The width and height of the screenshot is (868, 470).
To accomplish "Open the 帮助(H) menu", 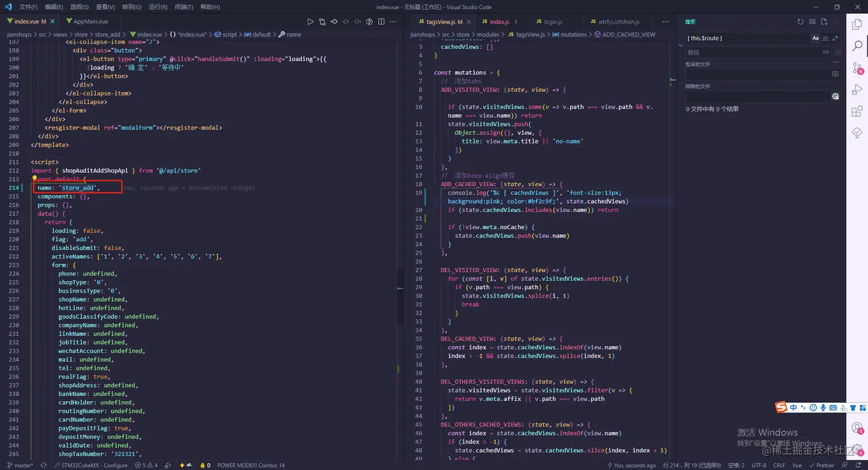I will 210,7.
